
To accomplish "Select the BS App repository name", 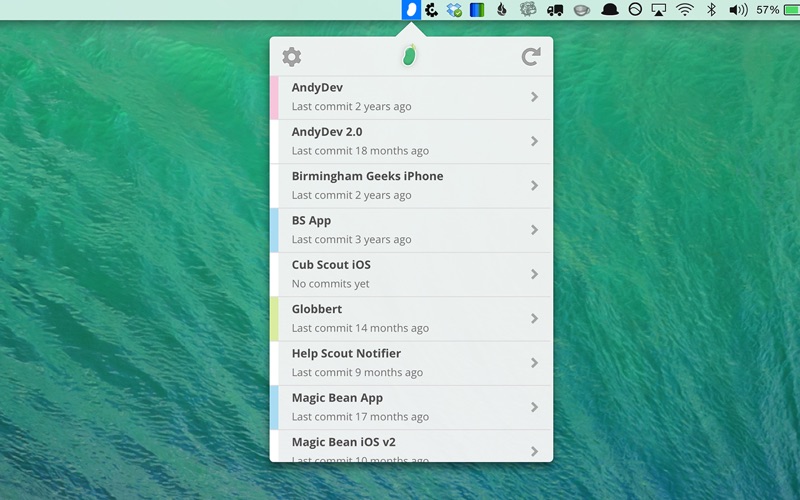I will 311,221.
